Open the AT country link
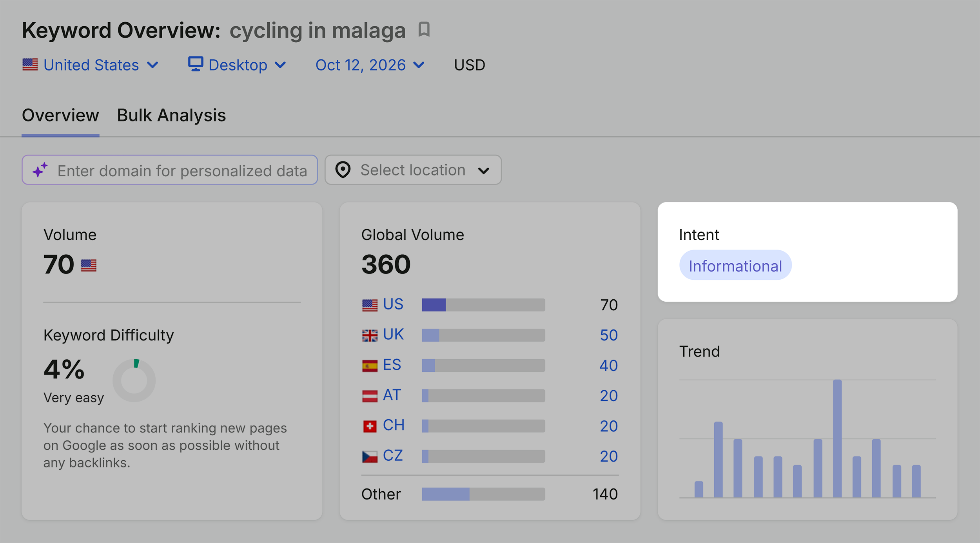 (x=392, y=395)
